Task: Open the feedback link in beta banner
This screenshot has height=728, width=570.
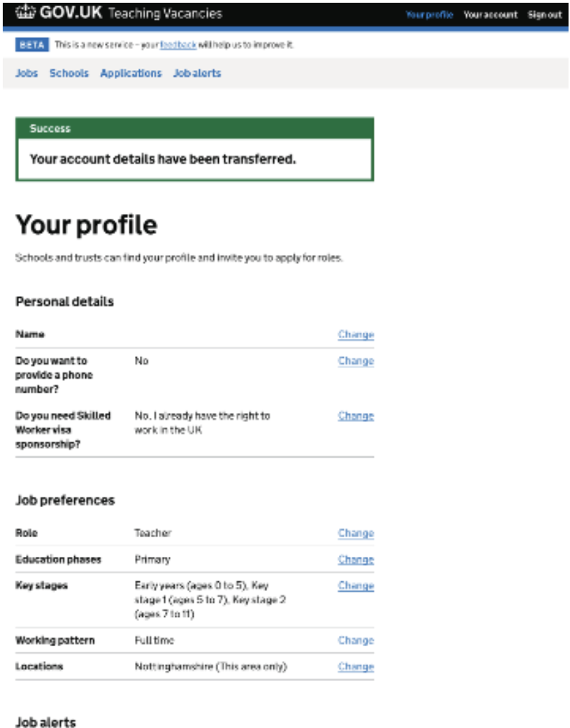Action: (178, 46)
